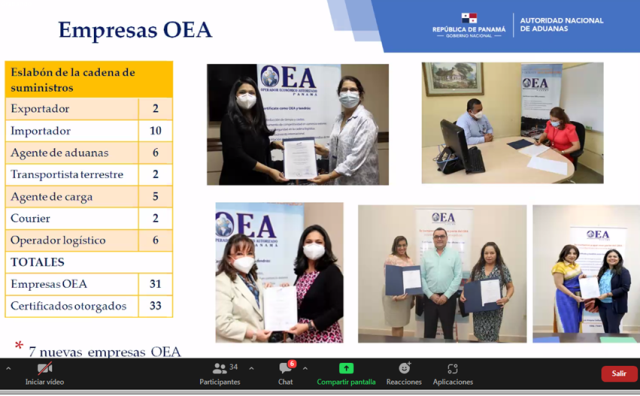640x396 pixels.
Task: Click the value 31 for Empresas OEA
Action: [x=156, y=284]
